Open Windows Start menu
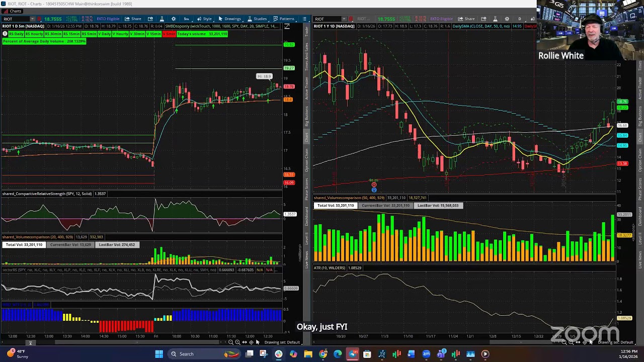644x362 pixels. point(159,354)
